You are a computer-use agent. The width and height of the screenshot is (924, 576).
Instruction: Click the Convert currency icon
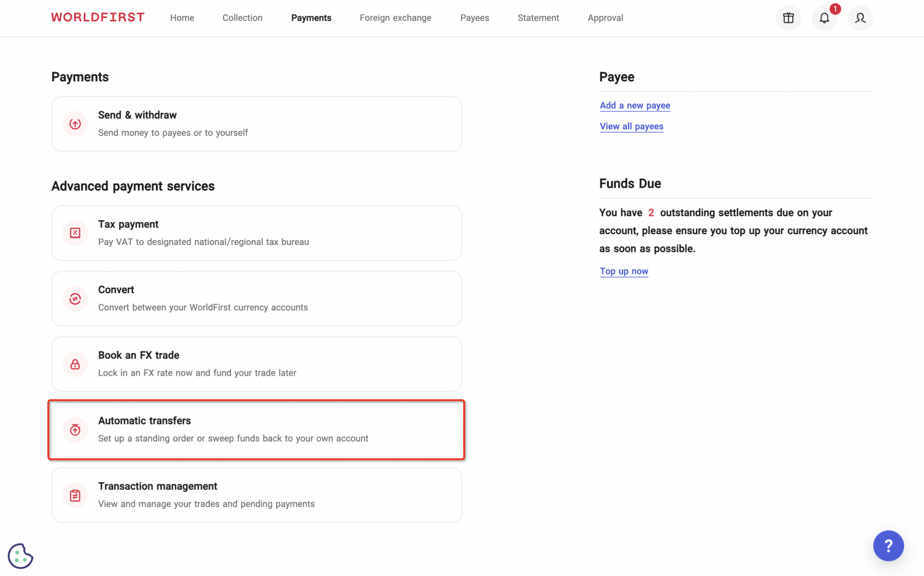tap(75, 298)
